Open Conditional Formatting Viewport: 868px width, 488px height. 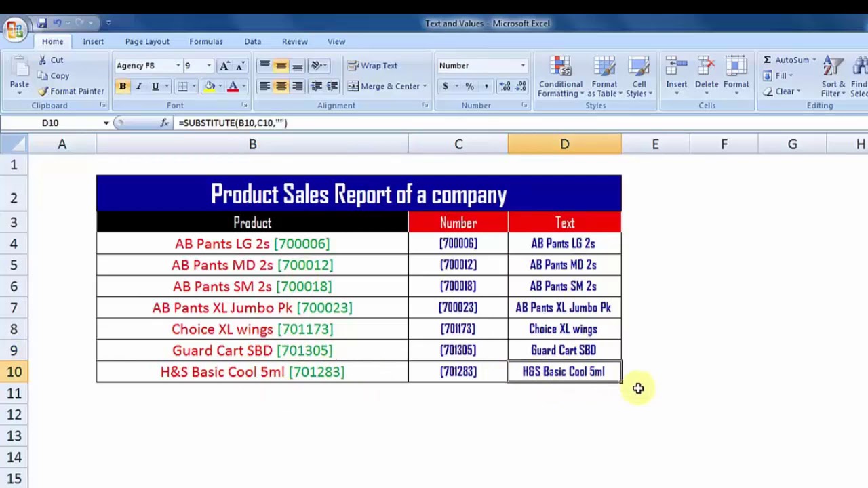pos(561,77)
